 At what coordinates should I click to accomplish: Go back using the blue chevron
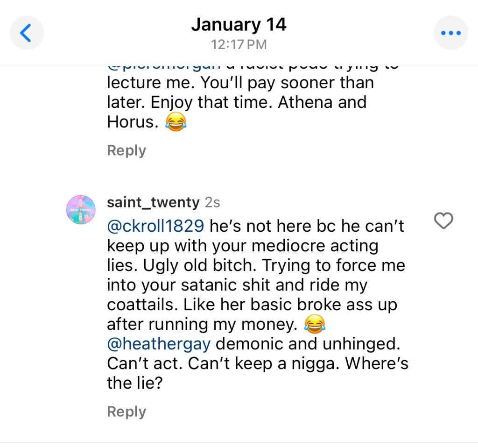point(27,33)
